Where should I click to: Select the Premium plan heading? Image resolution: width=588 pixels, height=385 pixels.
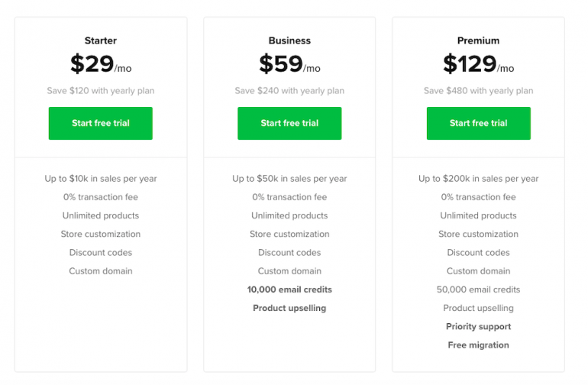pyautogui.click(x=478, y=40)
